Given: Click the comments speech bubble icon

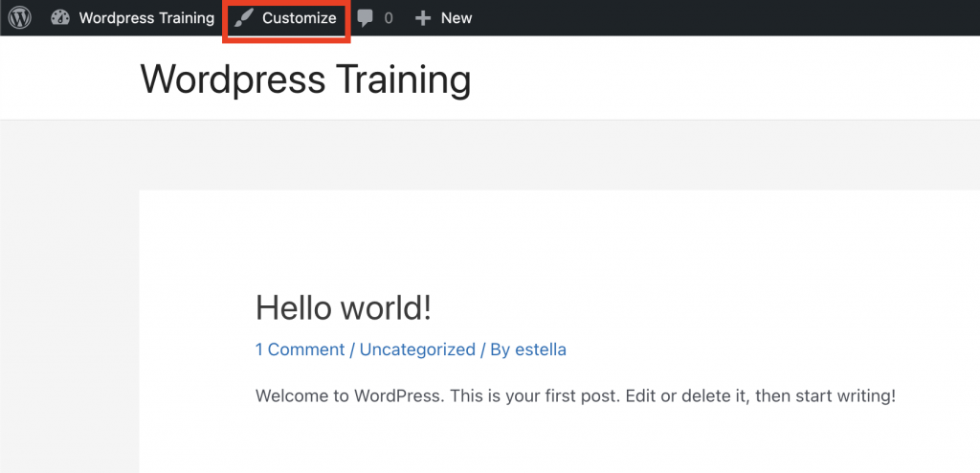Looking at the screenshot, I should pyautogui.click(x=365, y=19).
